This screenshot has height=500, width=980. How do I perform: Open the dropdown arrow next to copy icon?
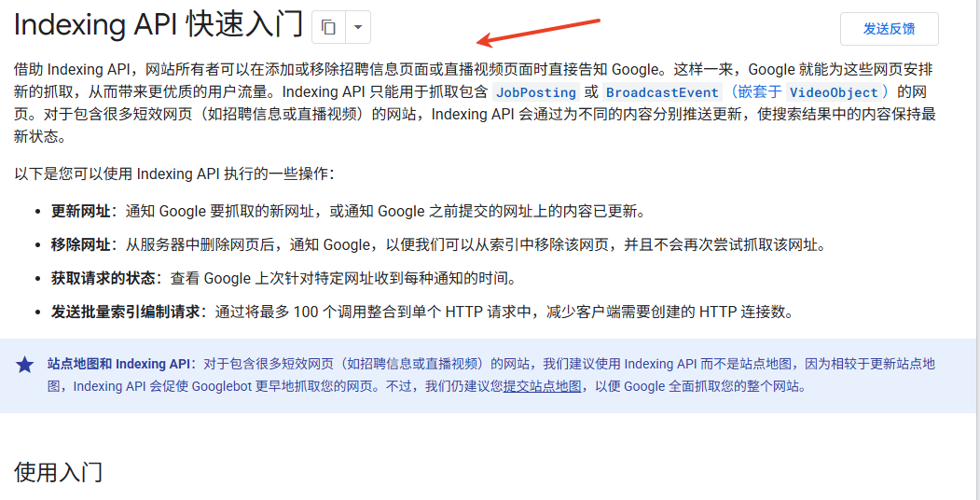(358, 27)
